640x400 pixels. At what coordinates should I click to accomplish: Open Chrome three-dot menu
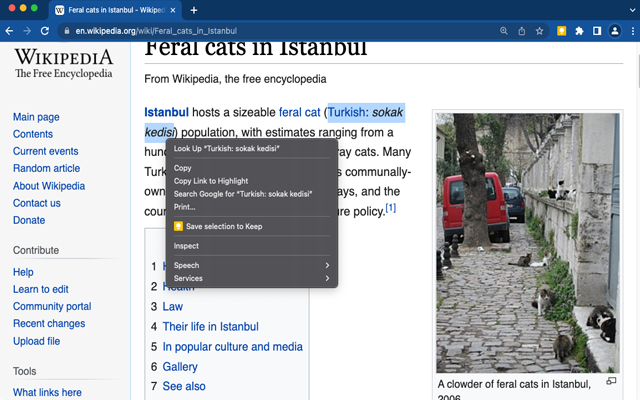click(x=633, y=31)
